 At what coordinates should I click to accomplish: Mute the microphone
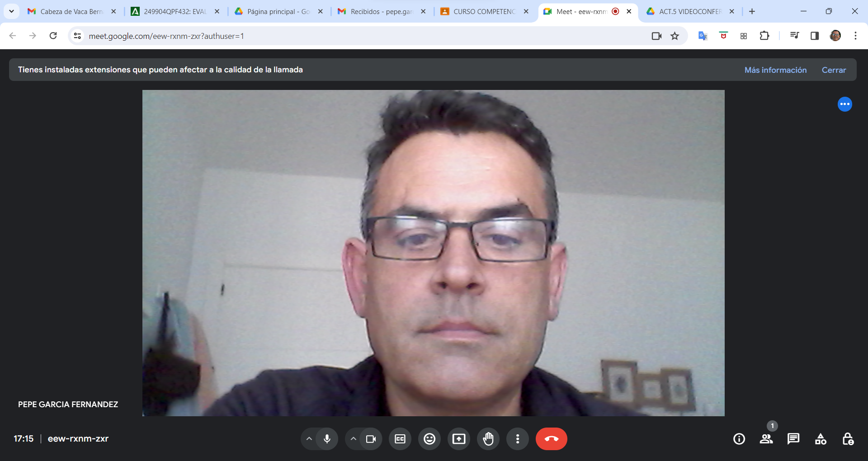(327, 439)
